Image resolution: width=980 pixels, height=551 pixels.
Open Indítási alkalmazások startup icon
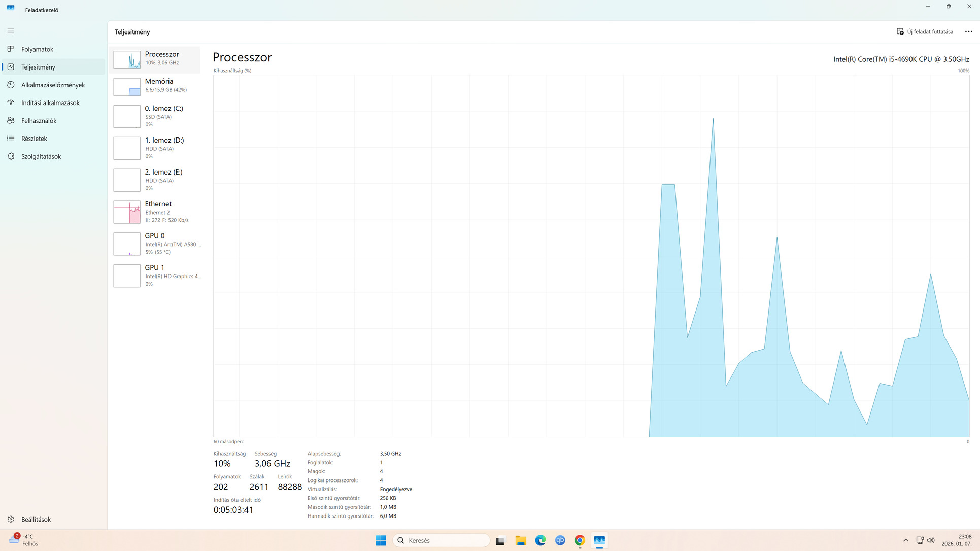click(x=11, y=102)
